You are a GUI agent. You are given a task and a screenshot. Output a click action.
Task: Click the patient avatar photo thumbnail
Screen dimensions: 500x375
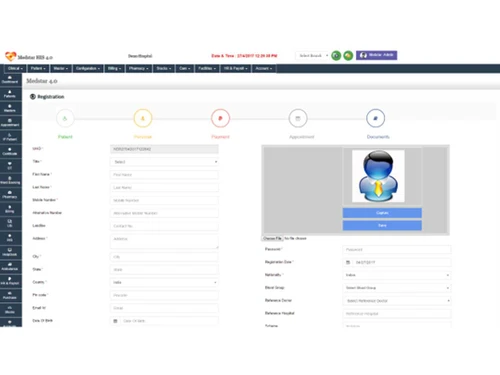point(378,176)
